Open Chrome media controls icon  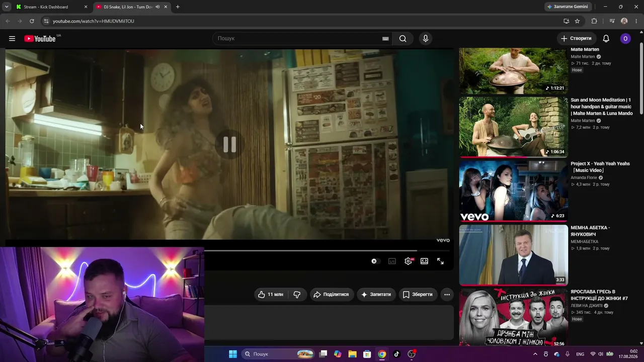click(x=612, y=21)
